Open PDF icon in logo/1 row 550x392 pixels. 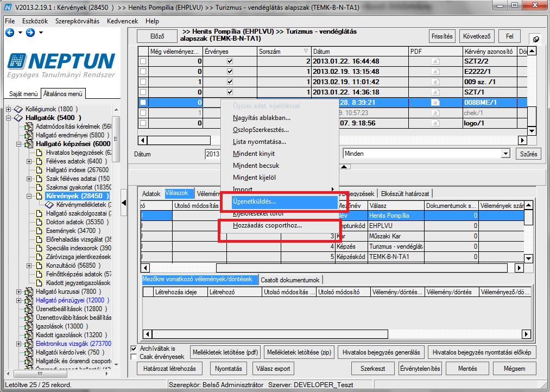point(435,123)
